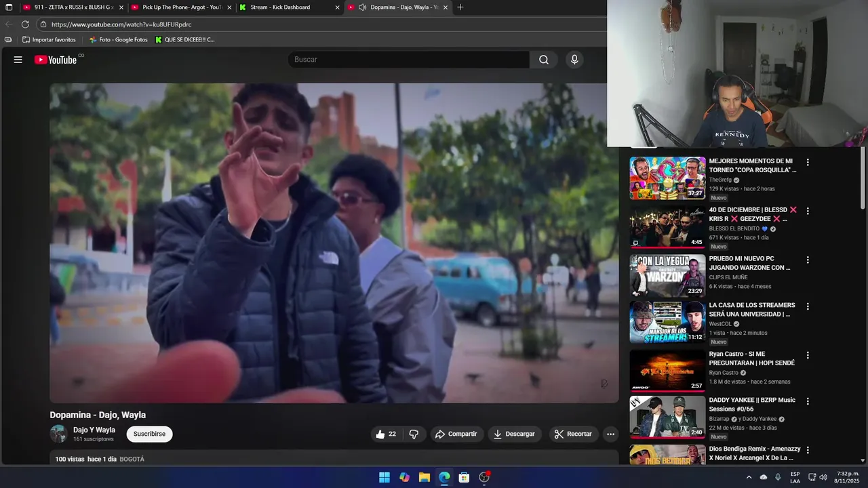Open Foto - Google Fotos bookmark
The height and width of the screenshot is (488, 868).
click(118, 40)
